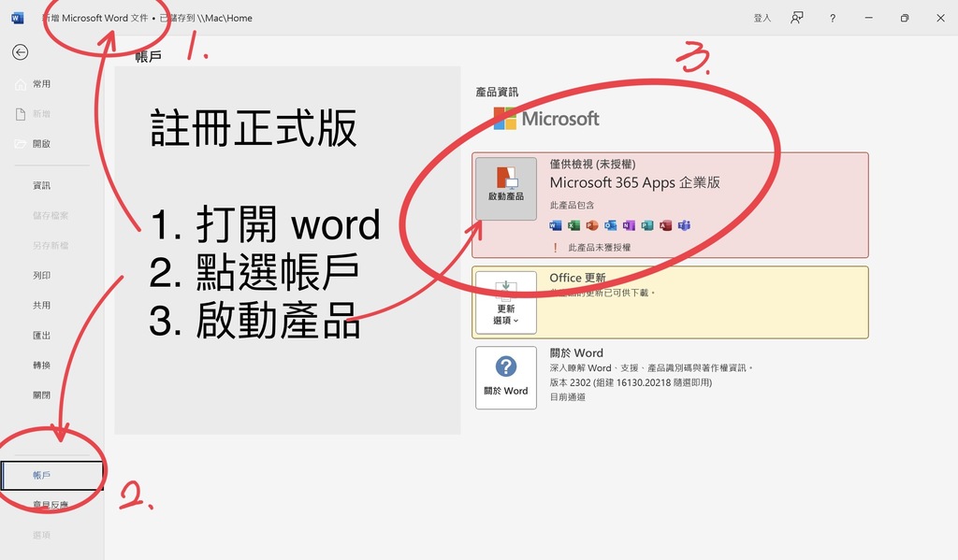
Task: Click the PowerPoint icon in included products
Action: [592, 225]
